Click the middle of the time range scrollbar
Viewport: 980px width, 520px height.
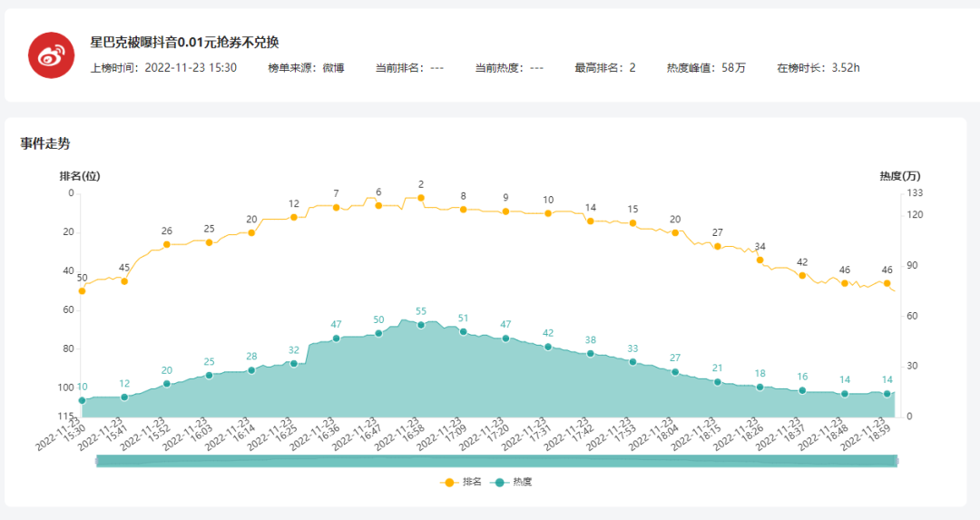click(496, 461)
